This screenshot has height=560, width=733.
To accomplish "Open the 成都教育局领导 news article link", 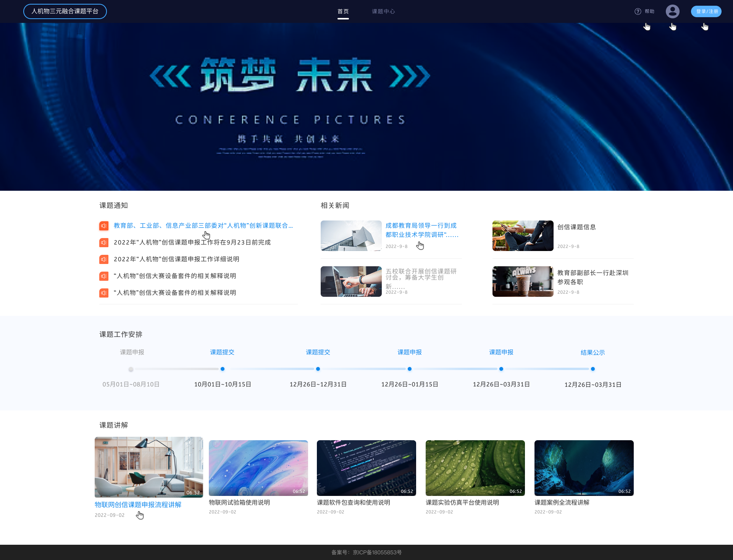I will 421,230.
